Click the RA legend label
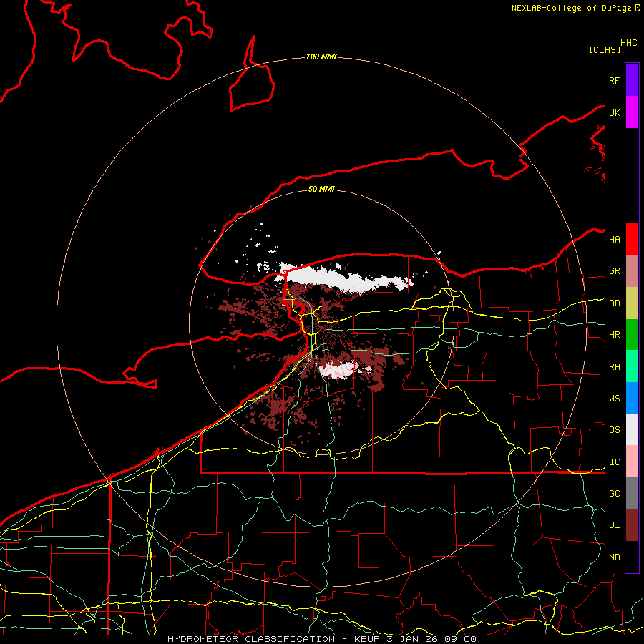Screen dimensions: 644x644 coord(614,367)
